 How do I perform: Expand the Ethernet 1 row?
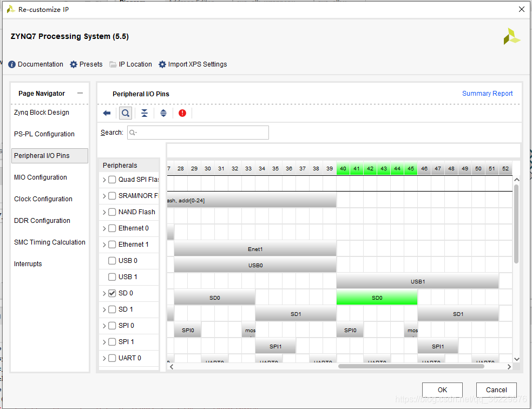[104, 245]
